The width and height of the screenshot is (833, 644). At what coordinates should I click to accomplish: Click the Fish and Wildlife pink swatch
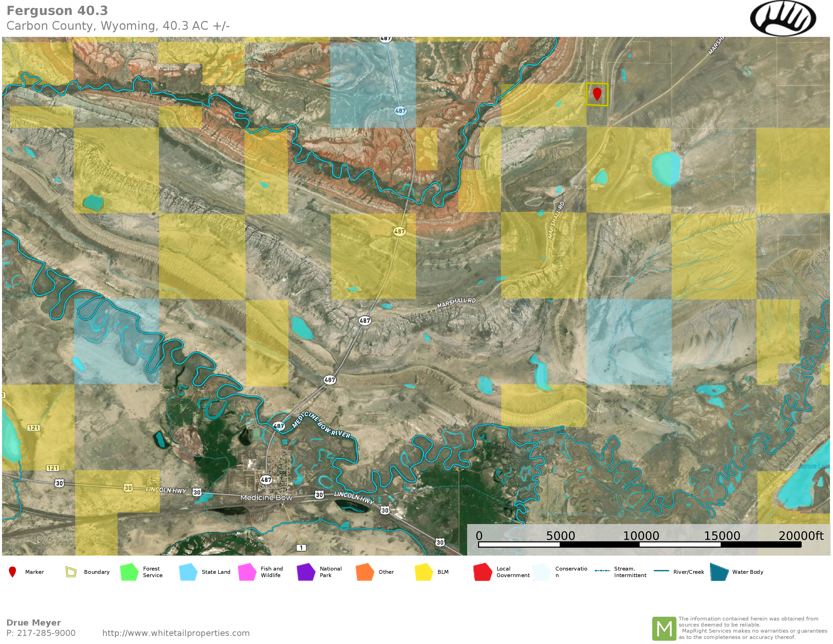click(247, 572)
